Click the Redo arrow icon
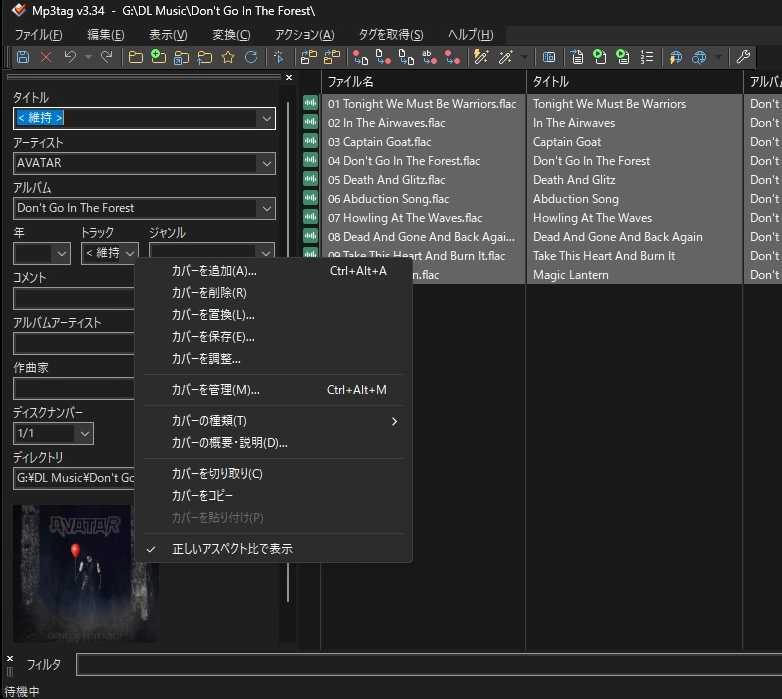 pyautogui.click(x=107, y=57)
